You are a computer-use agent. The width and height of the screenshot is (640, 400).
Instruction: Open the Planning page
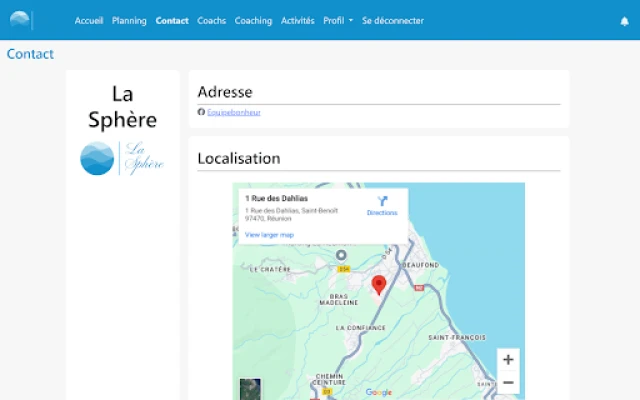click(x=129, y=21)
